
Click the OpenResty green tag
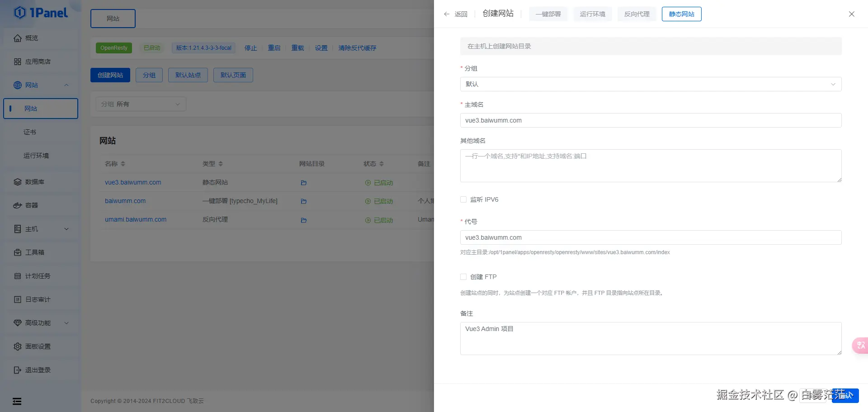click(x=114, y=48)
